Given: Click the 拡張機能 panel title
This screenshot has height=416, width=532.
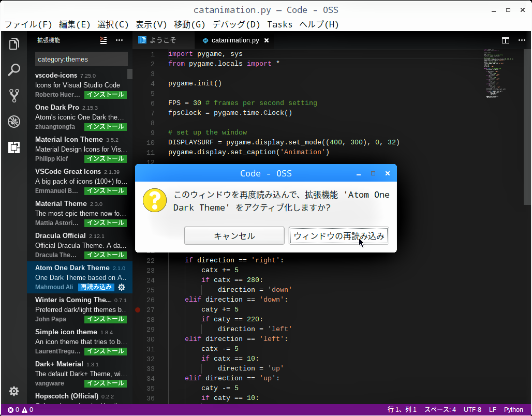Looking at the screenshot, I should 49,40.
